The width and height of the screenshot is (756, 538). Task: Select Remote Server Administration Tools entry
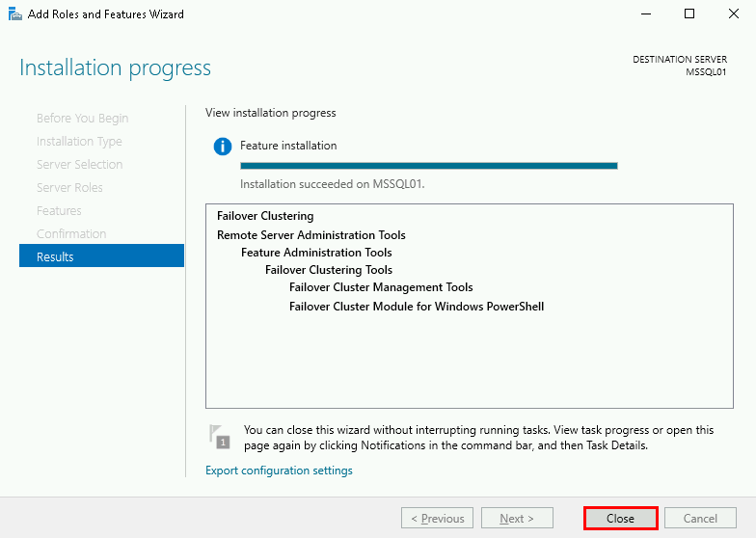pyautogui.click(x=310, y=235)
